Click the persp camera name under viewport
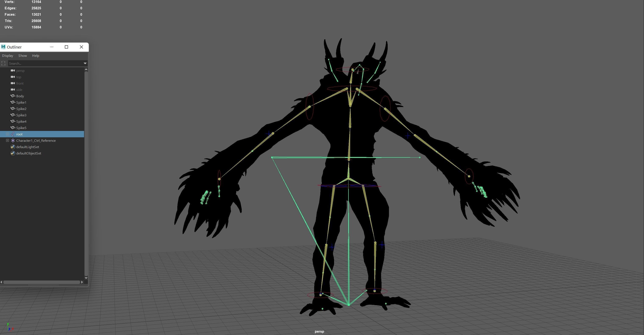 point(319,331)
